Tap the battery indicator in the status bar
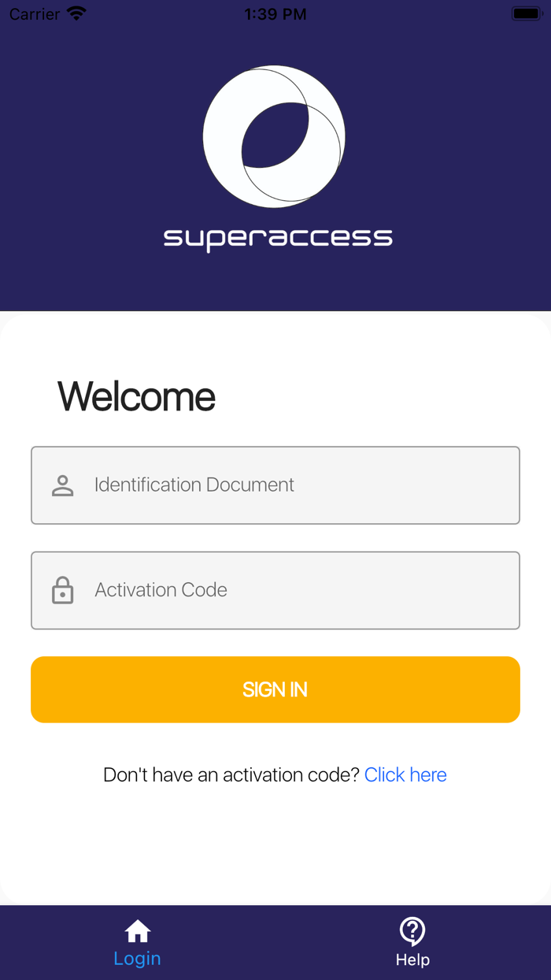Image resolution: width=551 pixels, height=980 pixels. [526, 12]
